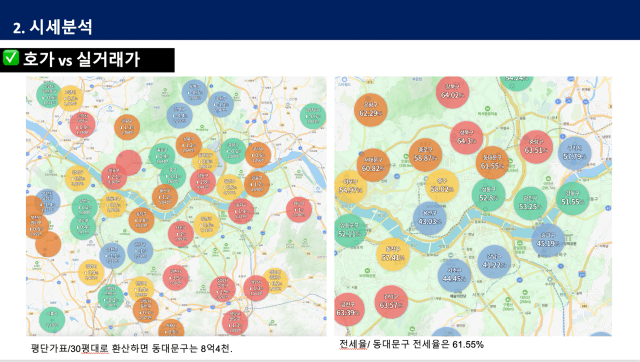Click the blue 41.27% bubble
The height and width of the screenshot is (362, 640).
pyautogui.click(x=494, y=262)
